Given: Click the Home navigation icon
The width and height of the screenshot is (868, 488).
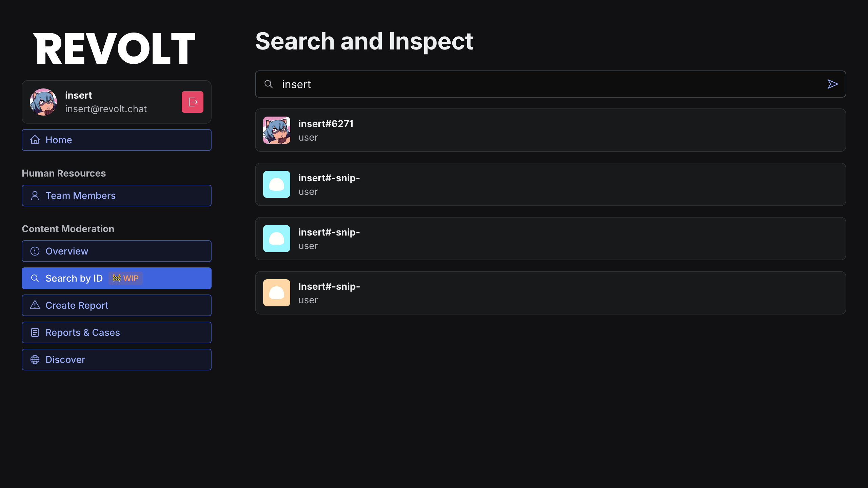Looking at the screenshot, I should pyautogui.click(x=35, y=140).
